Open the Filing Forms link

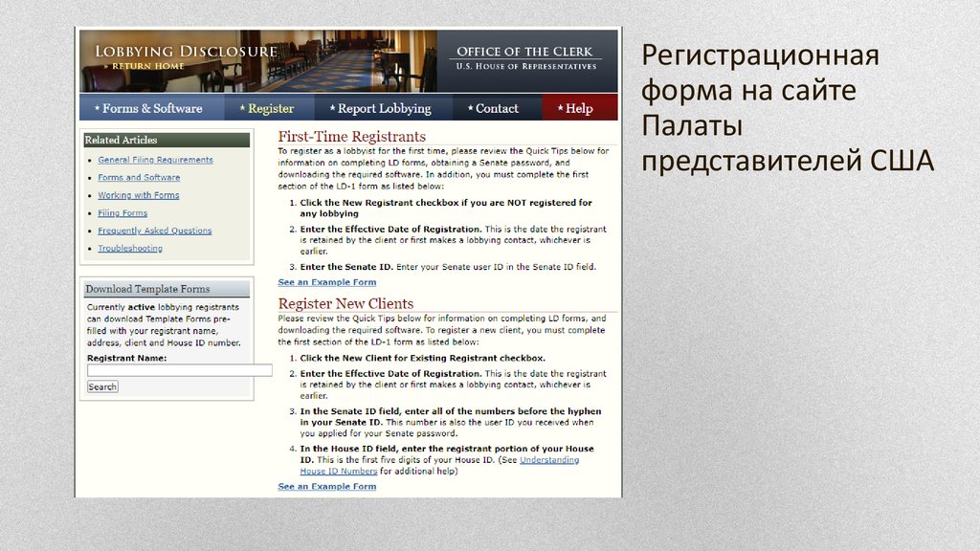[x=122, y=213]
